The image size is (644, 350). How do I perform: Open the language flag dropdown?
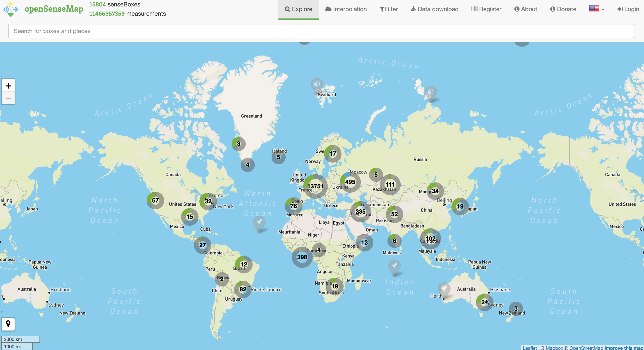pyautogui.click(x=597, y=9)
